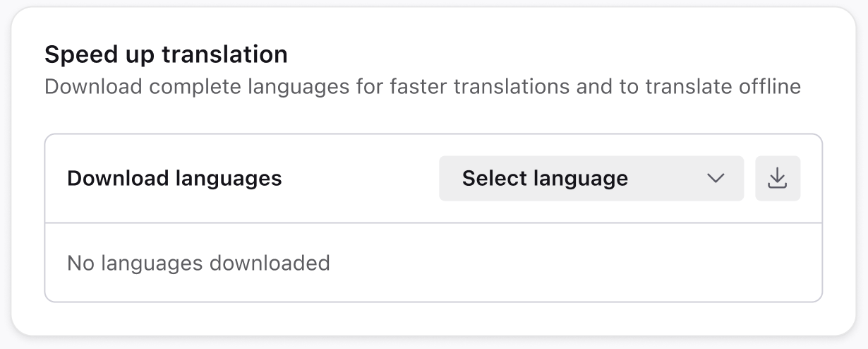The image size is (868, 349).
Task: Select the empty downloaded languages row
Action: coord(433,264)
